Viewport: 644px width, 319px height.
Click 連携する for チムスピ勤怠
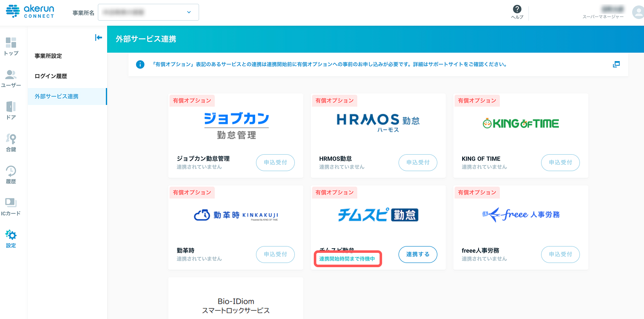point(418,255)
